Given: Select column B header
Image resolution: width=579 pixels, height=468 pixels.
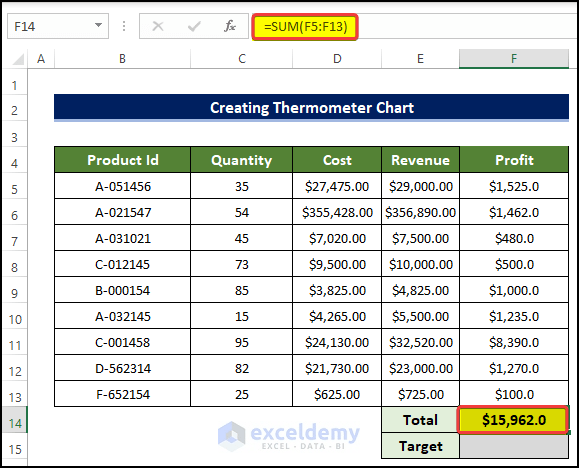Looking at the screenshot, I should tap(122, 59).
